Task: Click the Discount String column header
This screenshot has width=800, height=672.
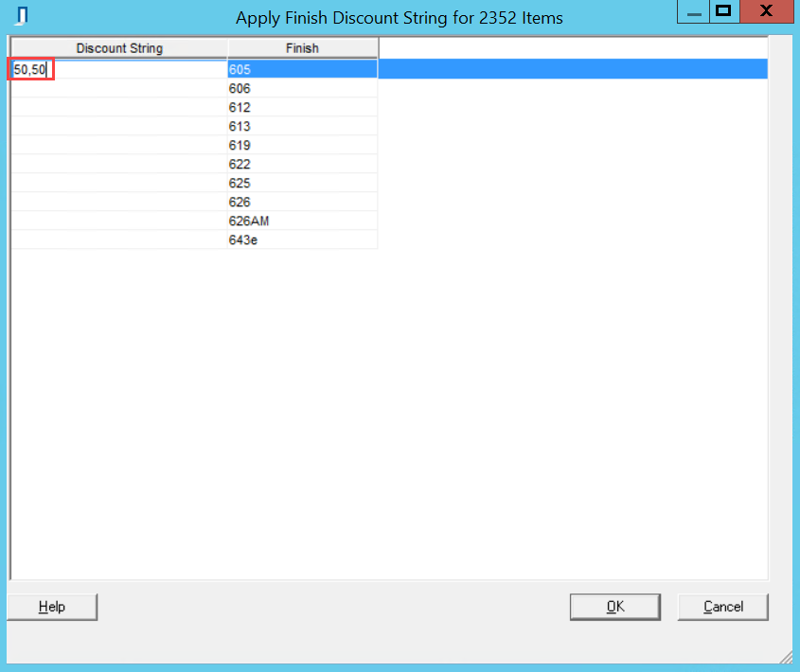Action: [119, 48]
